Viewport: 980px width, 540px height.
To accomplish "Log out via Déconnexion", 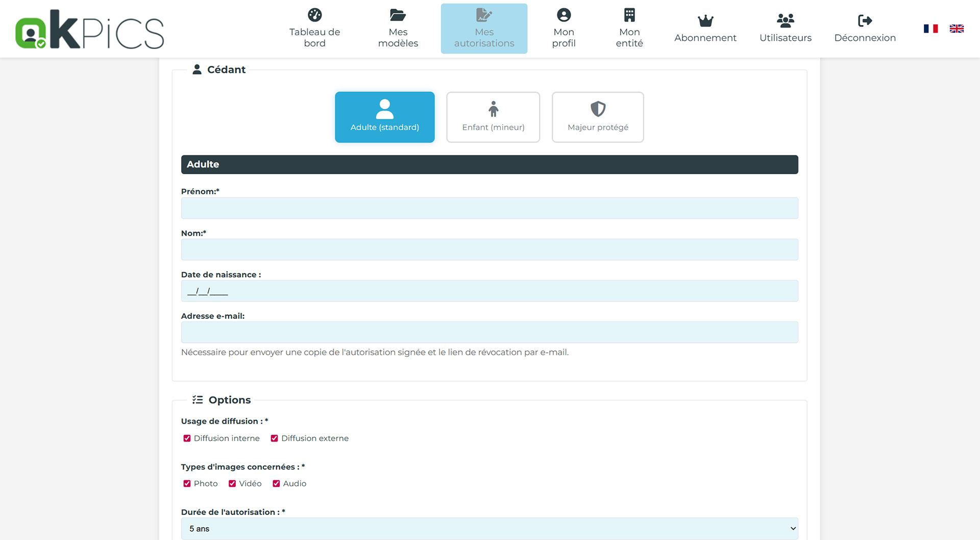I will (865, 29).
